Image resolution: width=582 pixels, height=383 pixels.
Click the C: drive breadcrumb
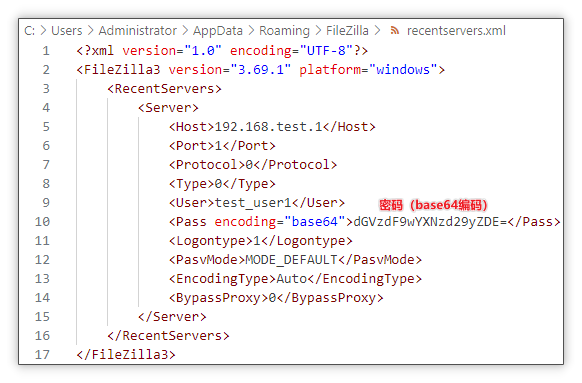pos(29,30)
